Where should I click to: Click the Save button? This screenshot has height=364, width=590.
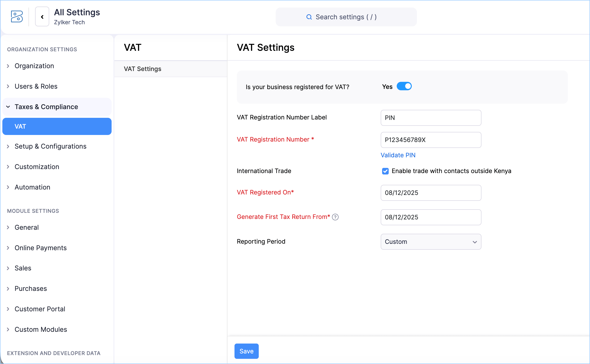[246, 351]
